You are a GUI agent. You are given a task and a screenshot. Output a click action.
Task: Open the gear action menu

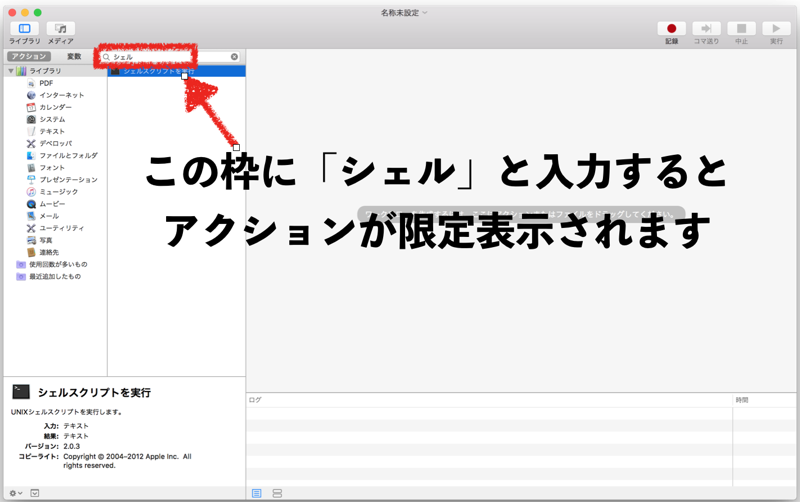coord(15,493)
